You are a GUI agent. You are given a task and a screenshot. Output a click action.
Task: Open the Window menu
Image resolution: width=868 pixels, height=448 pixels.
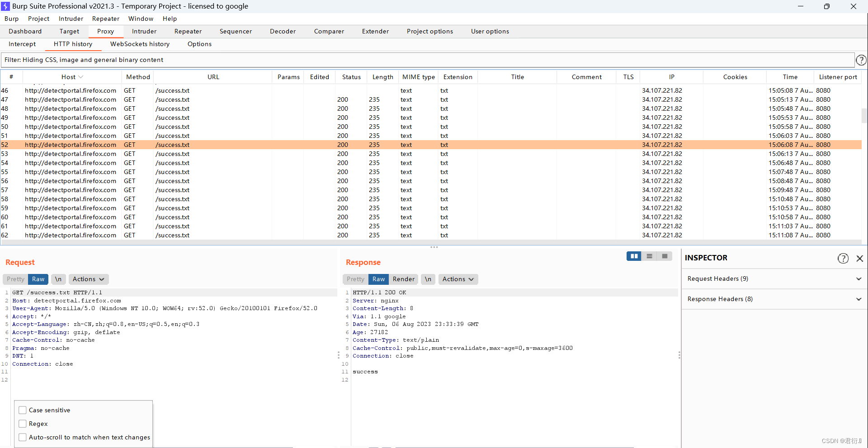click(141, 19)
